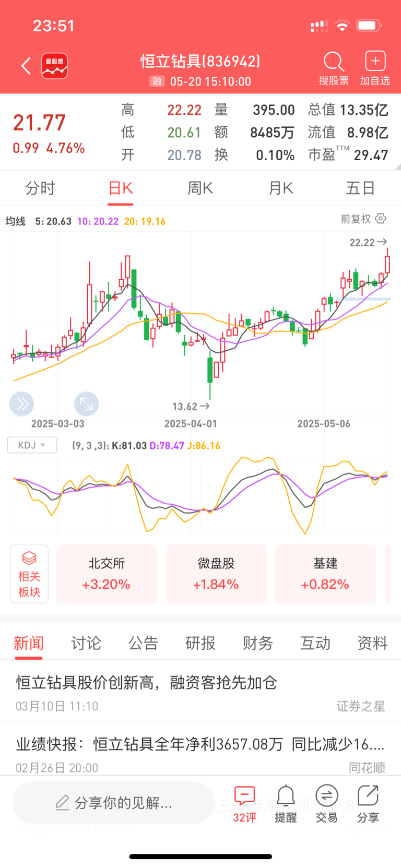Switch to the 分时 intraday tab
Viewport: 401px width, 868px height.
pos(40,188)
